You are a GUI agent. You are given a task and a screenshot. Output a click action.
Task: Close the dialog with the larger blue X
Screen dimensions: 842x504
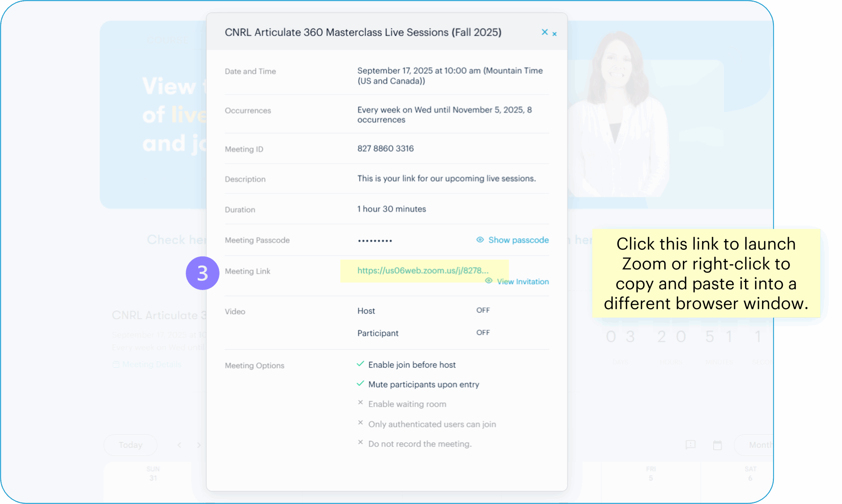click(544, 32)
